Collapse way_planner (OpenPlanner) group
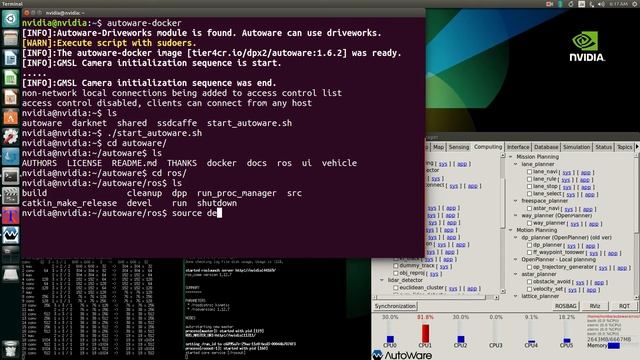Image resolution: width=640 pixels, height=360 pixels. coord(516,216)
